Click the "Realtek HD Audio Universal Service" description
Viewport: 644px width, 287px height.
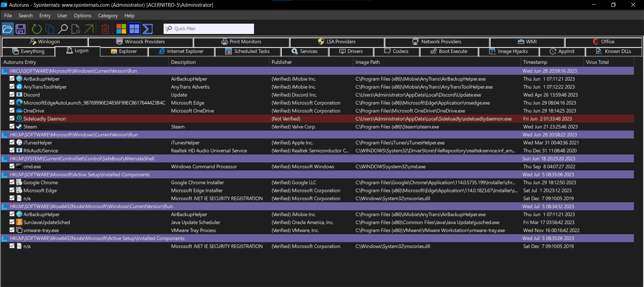tap(209, 151)
